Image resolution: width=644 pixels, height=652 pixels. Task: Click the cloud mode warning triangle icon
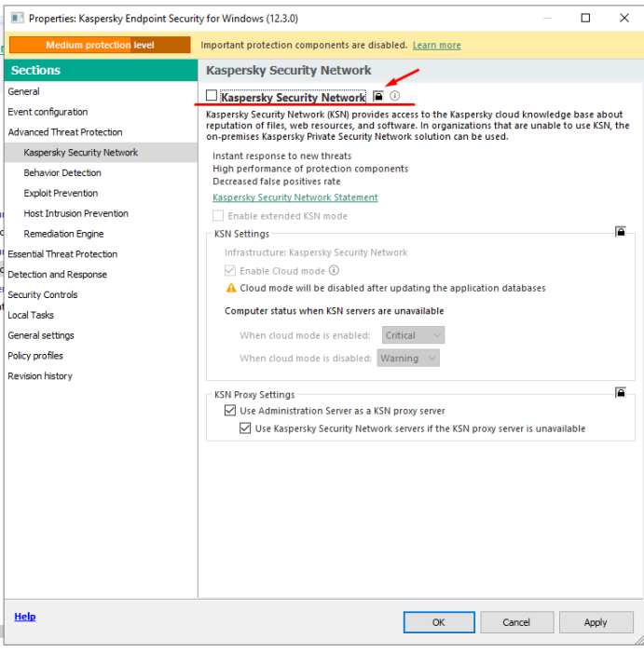(231, 288)
